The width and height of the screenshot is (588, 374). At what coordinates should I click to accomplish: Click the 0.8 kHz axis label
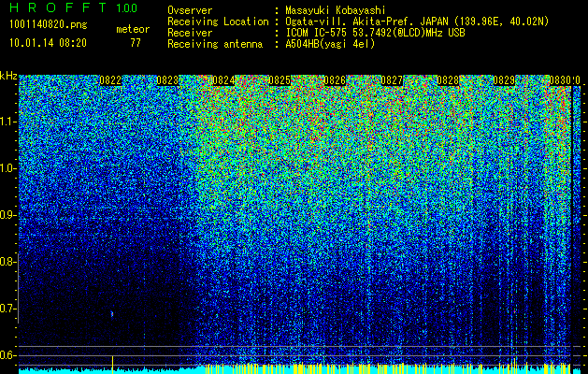point(8,262)
